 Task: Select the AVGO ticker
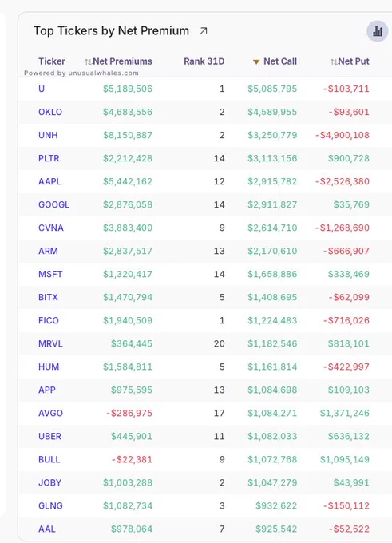(x=50, y=413)
